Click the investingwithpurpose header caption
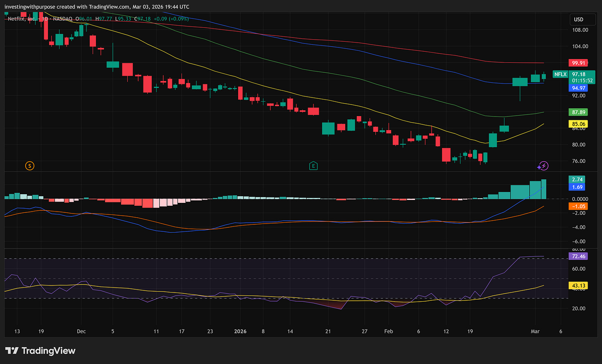 pyautogui.click(x=97, y=7)
